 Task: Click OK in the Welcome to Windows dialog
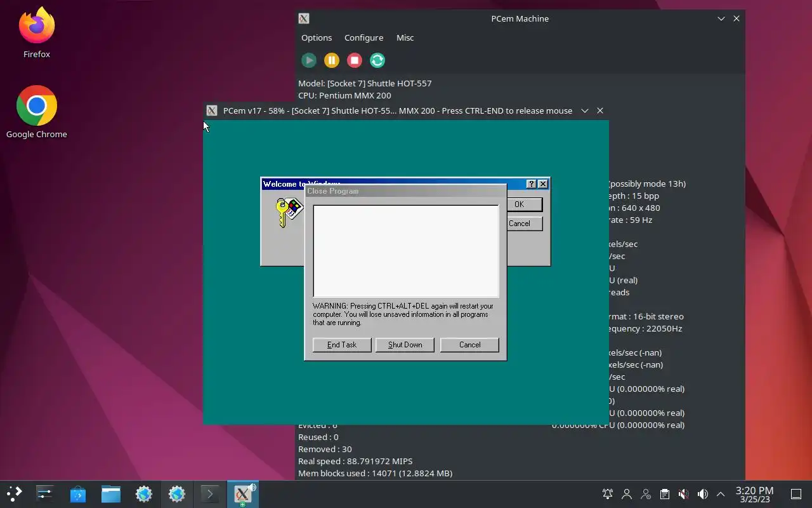point(524,204)
